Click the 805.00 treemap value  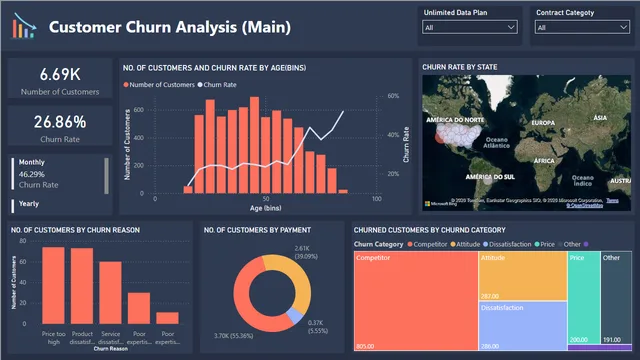[365, 346]
